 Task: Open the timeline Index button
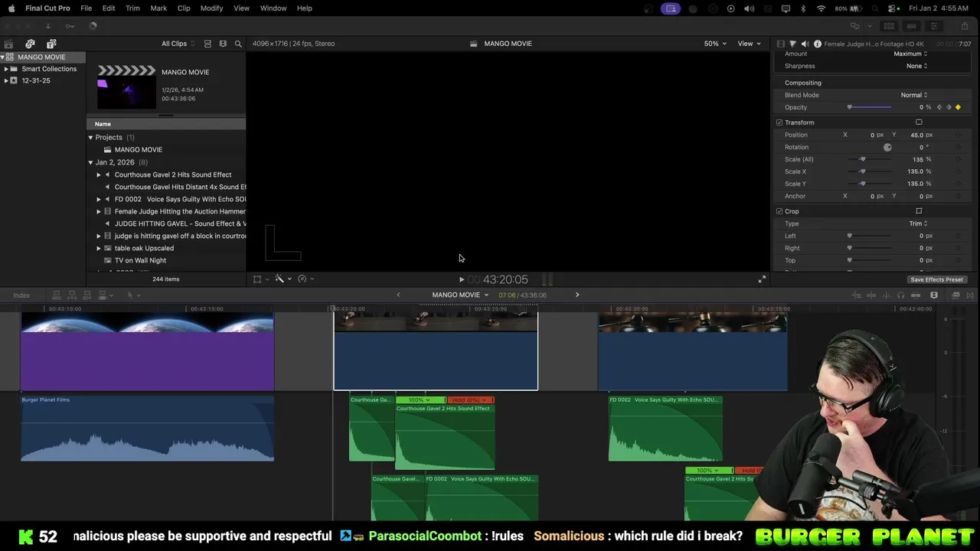coord(21,295)
